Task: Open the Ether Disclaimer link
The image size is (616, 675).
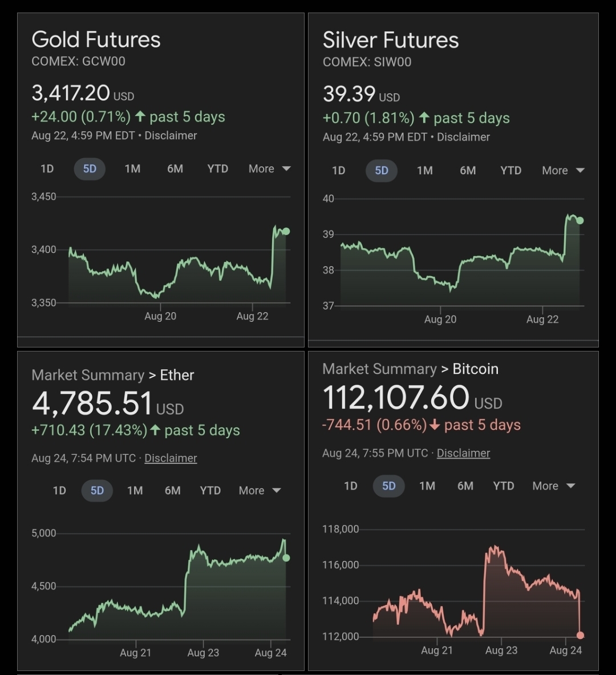Action: tap(171, 458)
